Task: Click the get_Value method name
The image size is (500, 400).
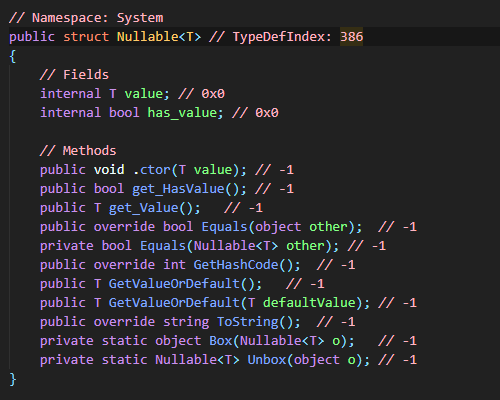Action: (x=144, y=208)
